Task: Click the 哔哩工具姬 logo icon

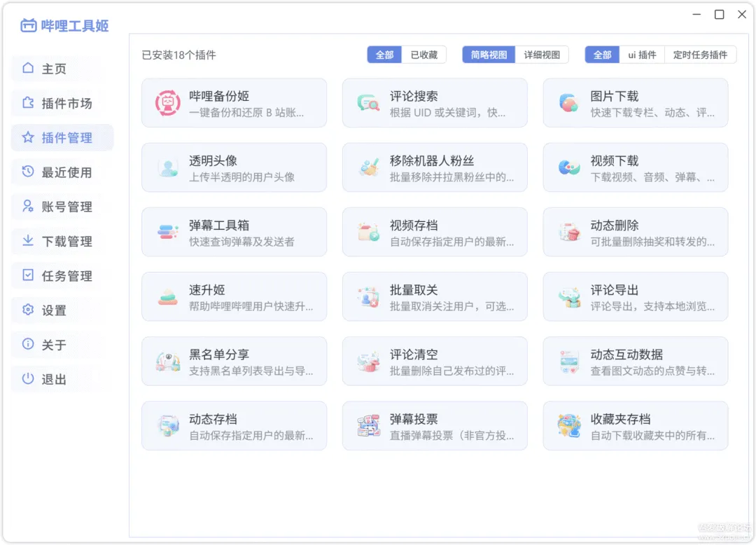Action: 29,25
